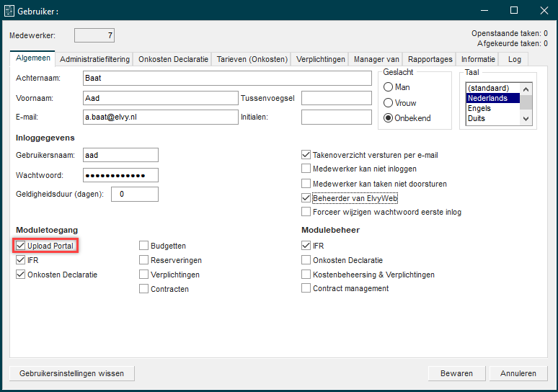The width and height of the screenshot is (558, 392).
Task: Click the Taal list scrollbar thumb
Action: pyautogui.click(x=526, y=102)
